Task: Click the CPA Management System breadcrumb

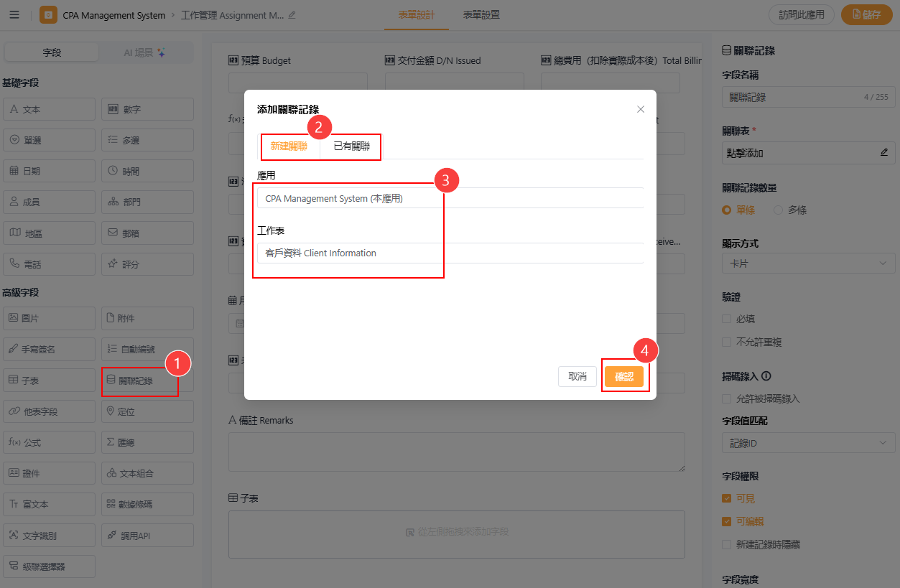Action: [x=114, y=15]
